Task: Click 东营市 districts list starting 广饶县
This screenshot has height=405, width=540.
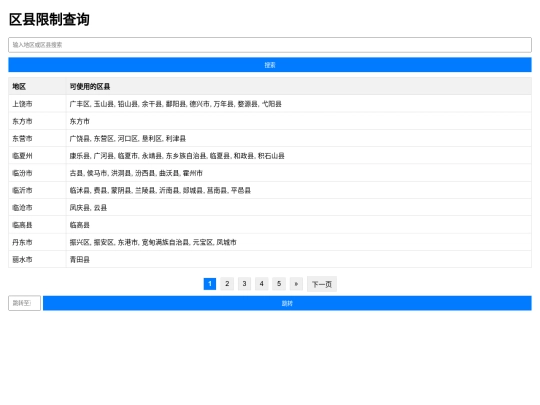Action: coord(299,138)
